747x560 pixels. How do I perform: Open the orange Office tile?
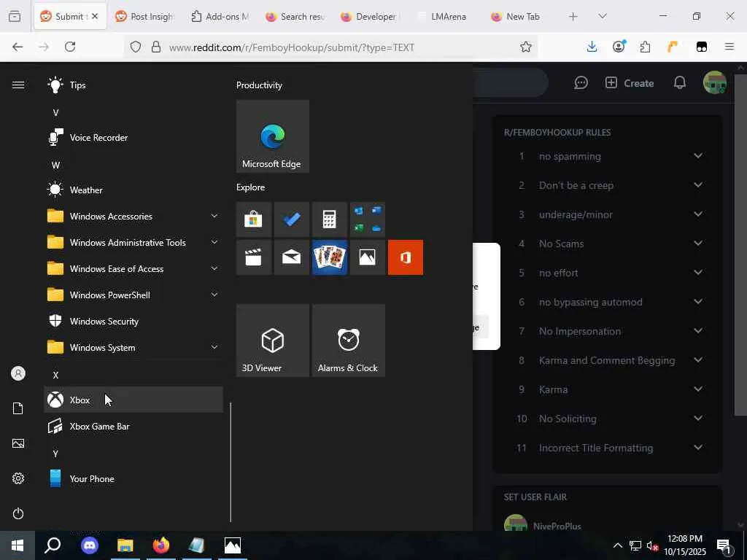[x=406, y=257]
